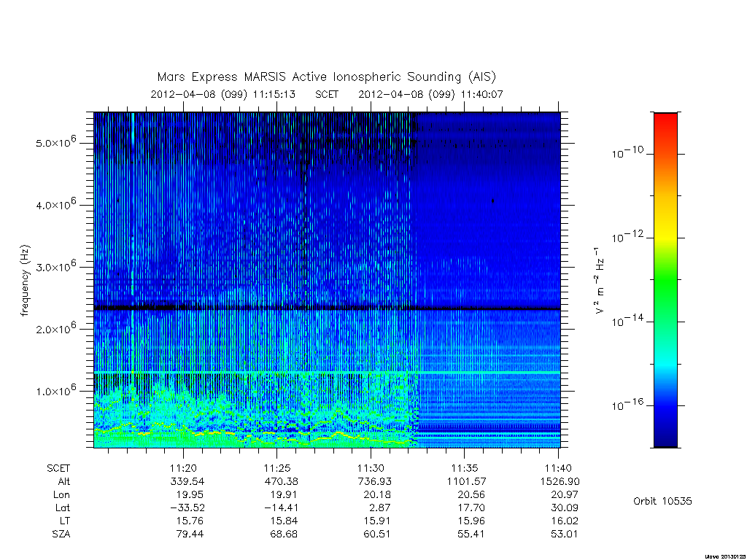The height and width of the screenshot is (560, 747).
Task: Click the small version stamp at bottom right
Action: pyautogui.click(x=724, y=556)
